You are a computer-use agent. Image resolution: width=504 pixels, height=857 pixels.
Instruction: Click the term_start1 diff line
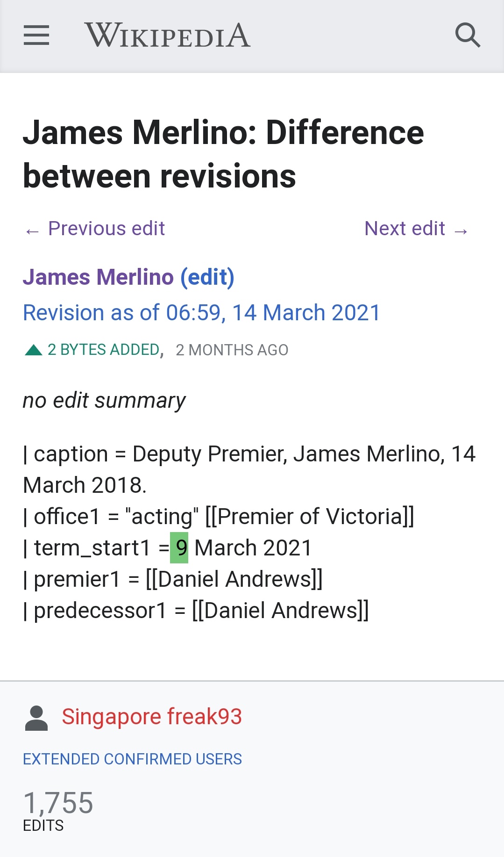tap(167, 547)
